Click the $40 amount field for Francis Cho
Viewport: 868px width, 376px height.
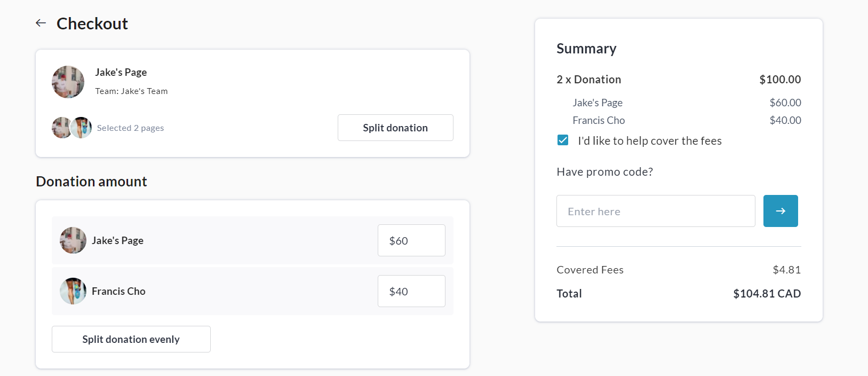[x=411, y=291]
